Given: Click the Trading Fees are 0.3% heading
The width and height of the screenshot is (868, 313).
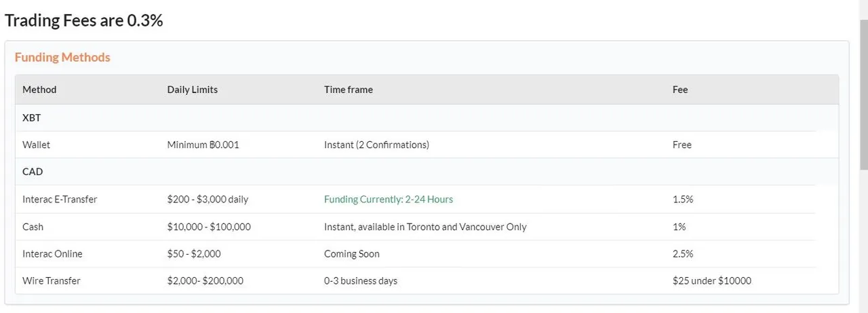Looking at the screenshot, I should click(84, 20).
